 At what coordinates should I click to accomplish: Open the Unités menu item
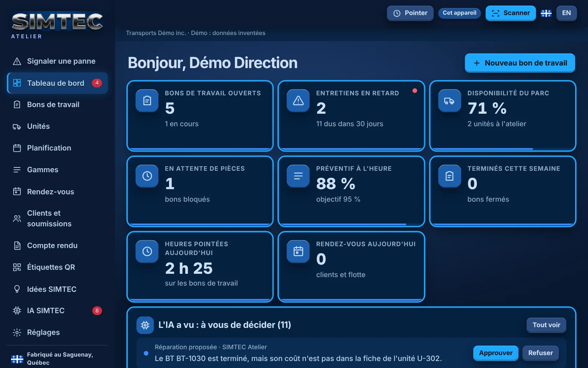pyautogui.click(x=57, y=126)
